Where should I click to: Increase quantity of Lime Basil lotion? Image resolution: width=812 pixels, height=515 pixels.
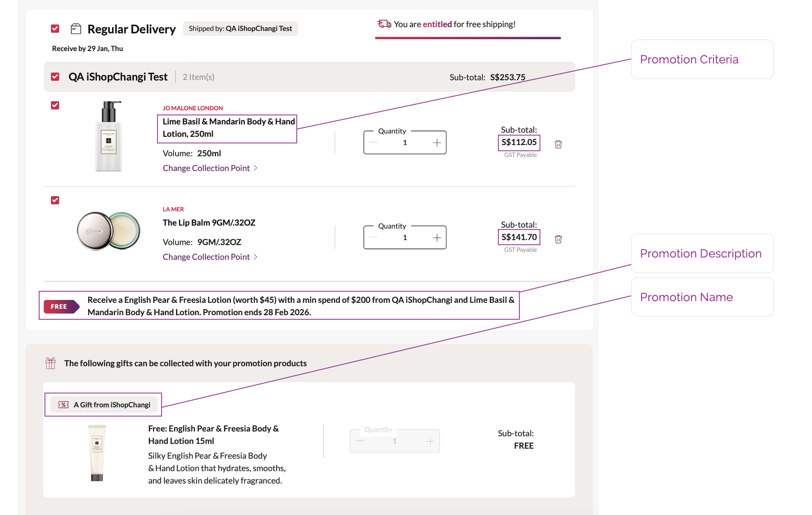click(x=437, y=143)
